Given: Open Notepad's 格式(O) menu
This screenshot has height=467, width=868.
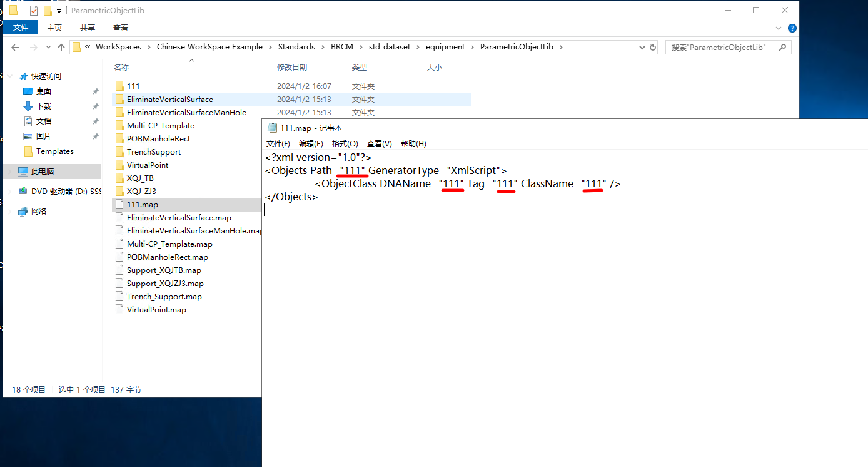Looking at the screenshot, I should point(345,144).
